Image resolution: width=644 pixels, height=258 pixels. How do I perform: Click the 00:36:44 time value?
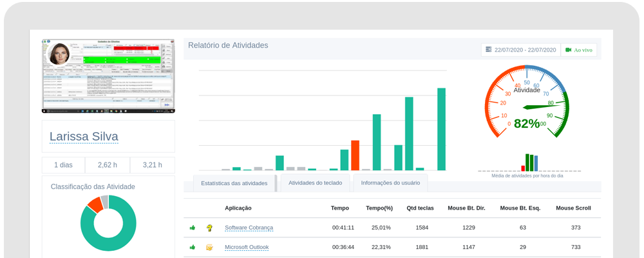343,247
